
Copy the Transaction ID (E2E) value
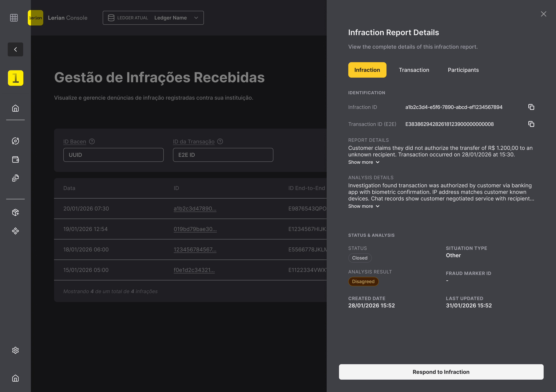tap(531, 124)
